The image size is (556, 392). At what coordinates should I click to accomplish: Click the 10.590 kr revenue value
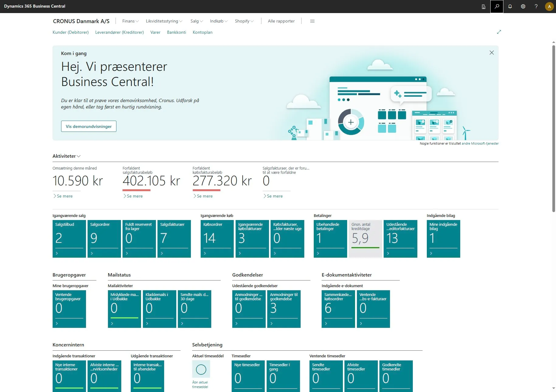[x=78, y=181]
